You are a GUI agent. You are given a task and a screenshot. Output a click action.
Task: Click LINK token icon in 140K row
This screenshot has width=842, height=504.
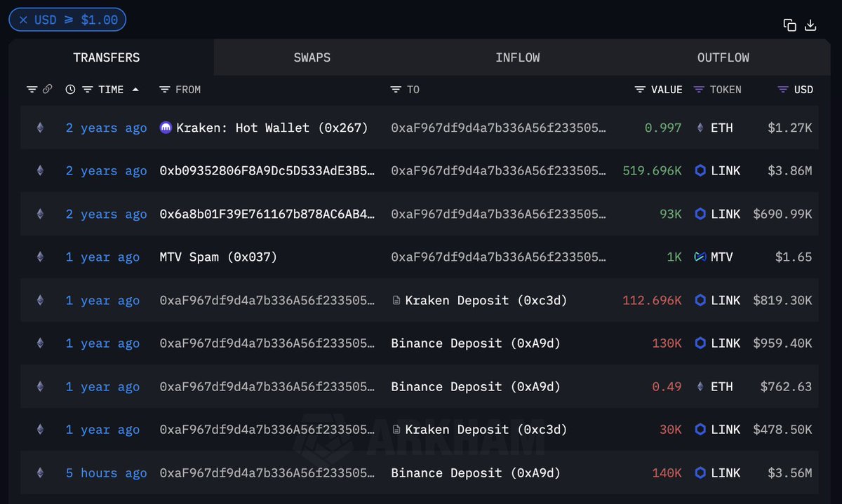point(700,473)
